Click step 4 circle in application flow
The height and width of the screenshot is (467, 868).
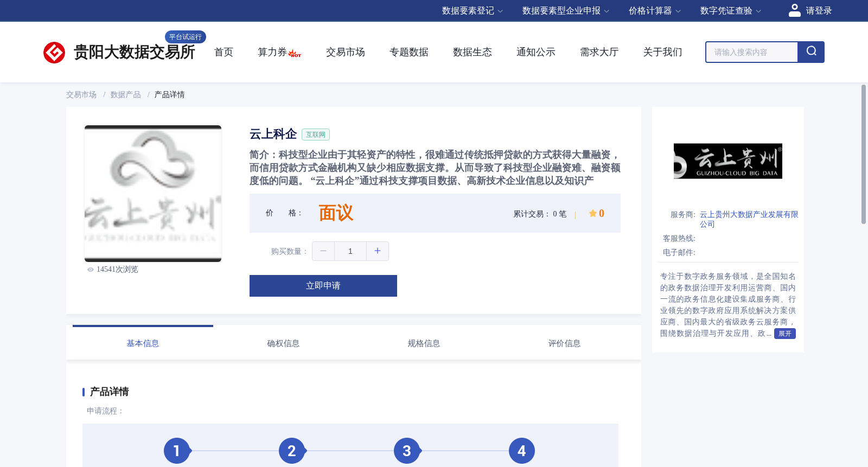522,451
